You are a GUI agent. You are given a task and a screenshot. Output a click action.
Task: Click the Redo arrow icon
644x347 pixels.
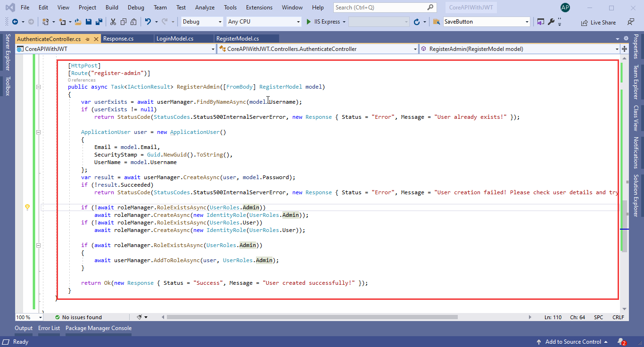click(164, 22)
